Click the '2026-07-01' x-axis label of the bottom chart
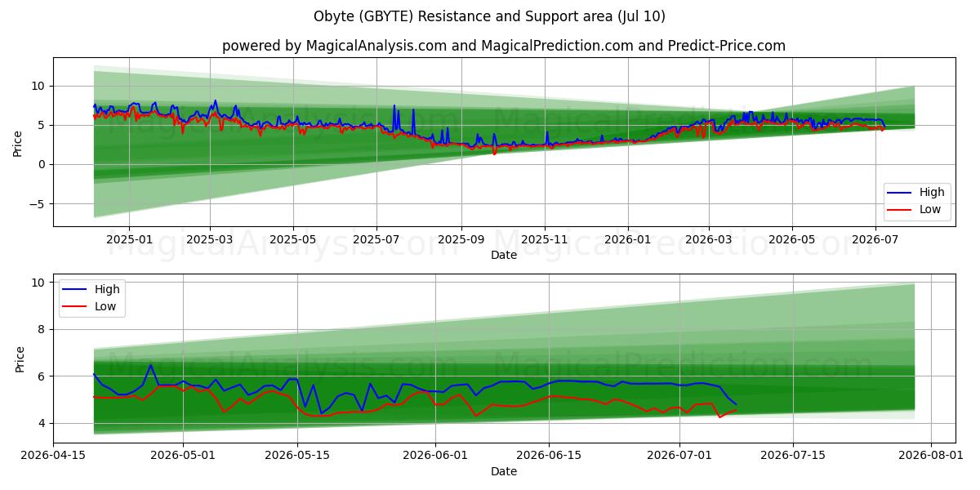Viewport: 980px width, 490px height. pyautogui.click(x=679, y=457)
